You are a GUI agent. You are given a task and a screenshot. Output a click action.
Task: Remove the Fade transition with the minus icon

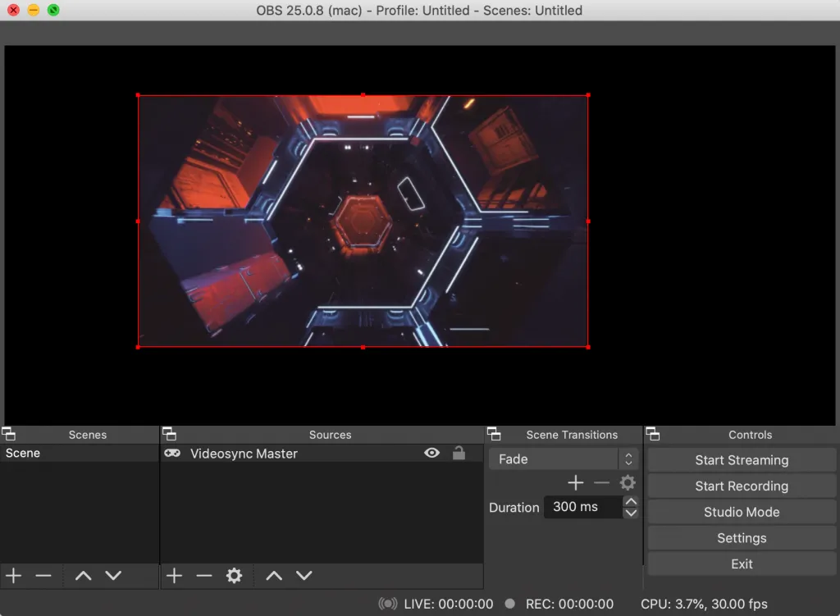[x=601, y=482]
